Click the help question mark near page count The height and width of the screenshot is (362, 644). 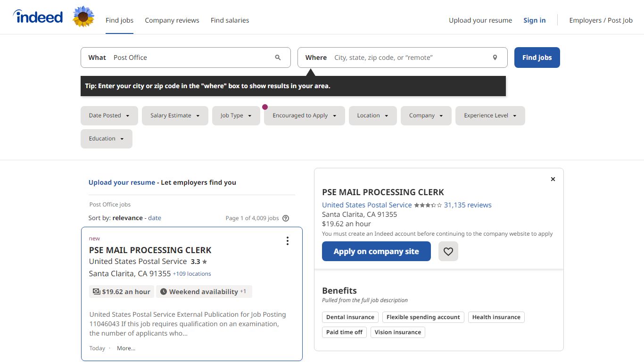[286, 218]
